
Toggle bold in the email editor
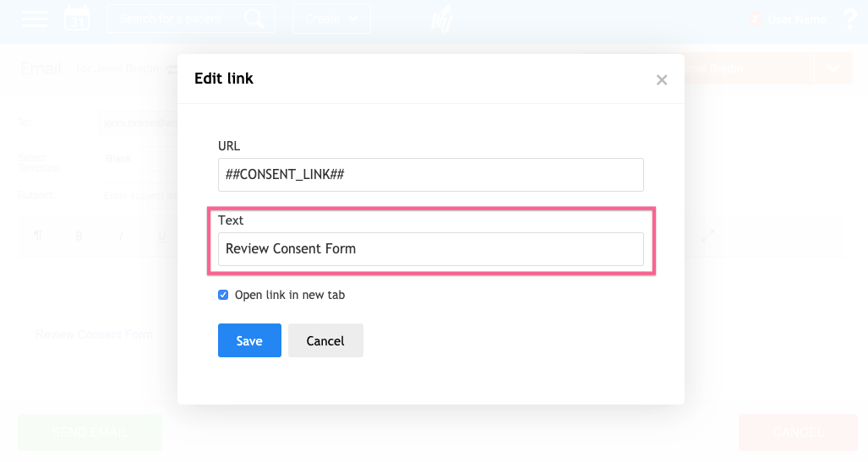click(79, 236)
